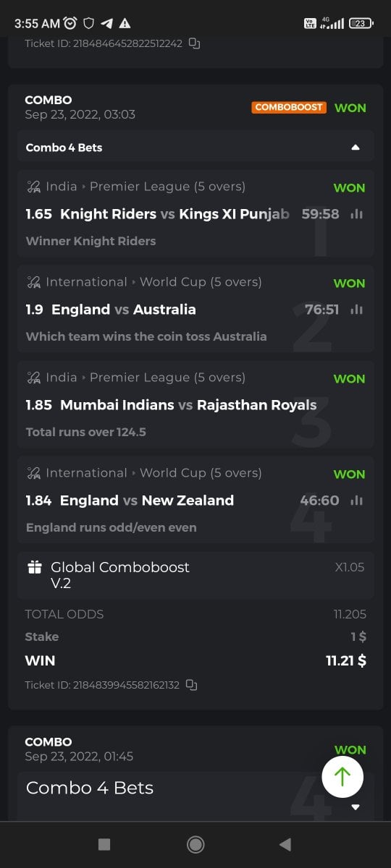The image size is (391, 868).
Task: Tap the Android back navigation button
Action: pyautogui.click(x=285, y=844)
